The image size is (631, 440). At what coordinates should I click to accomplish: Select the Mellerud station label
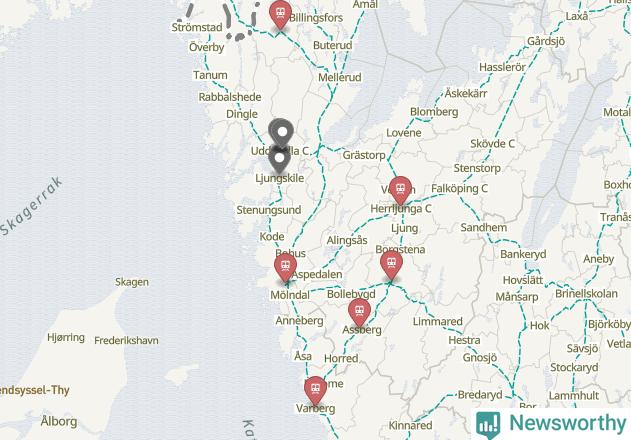click(340, 77)
